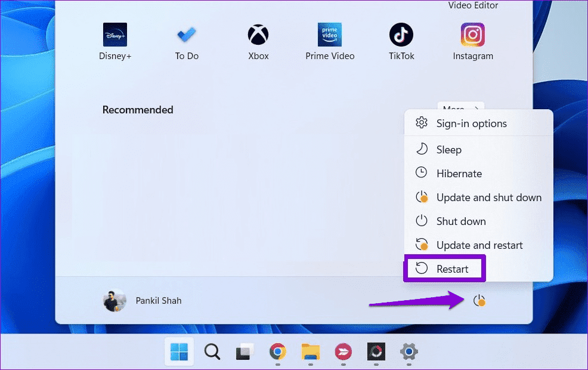Open Prime Video app
The image size is (588, 370).
[x=330, y=41]
